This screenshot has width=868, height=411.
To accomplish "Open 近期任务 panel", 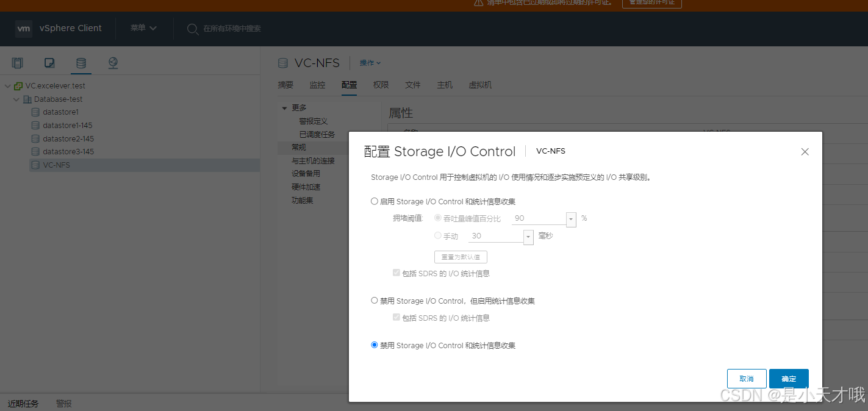I will (23, 404).
